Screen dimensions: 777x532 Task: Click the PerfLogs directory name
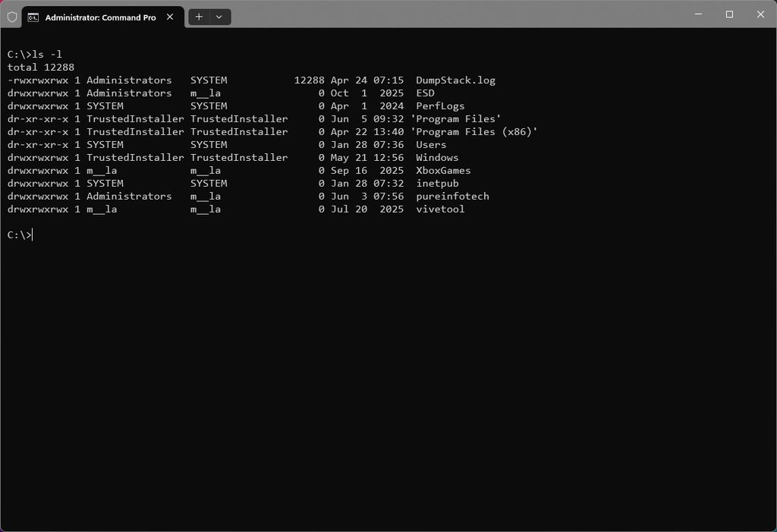pos(440,106)
